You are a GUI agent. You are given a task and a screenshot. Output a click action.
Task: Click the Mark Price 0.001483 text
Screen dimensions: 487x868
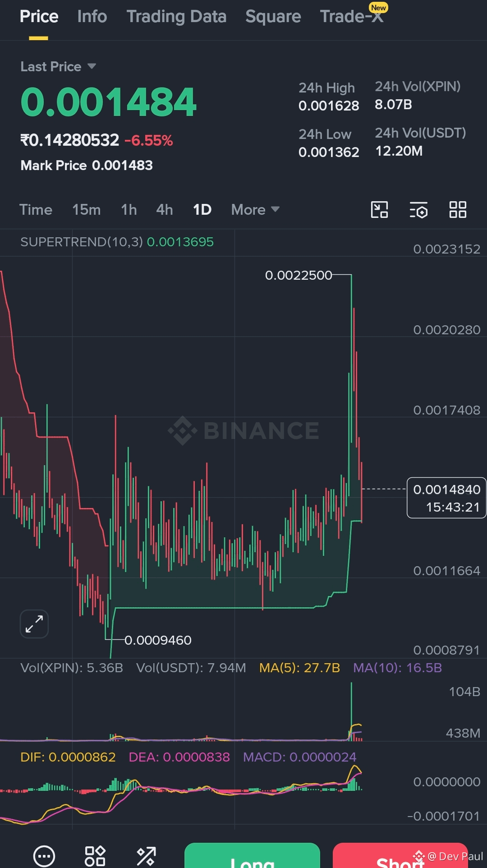[x=87, y=166]
